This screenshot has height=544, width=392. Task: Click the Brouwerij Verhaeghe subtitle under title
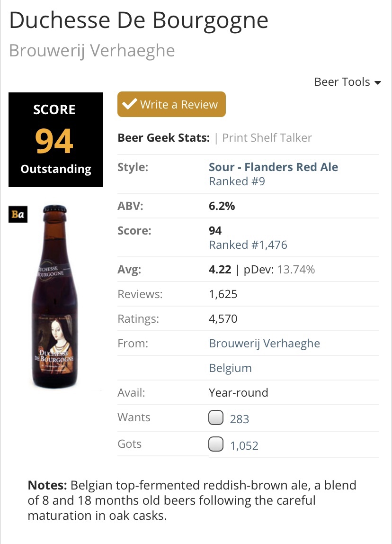click(x=92, y=50)
